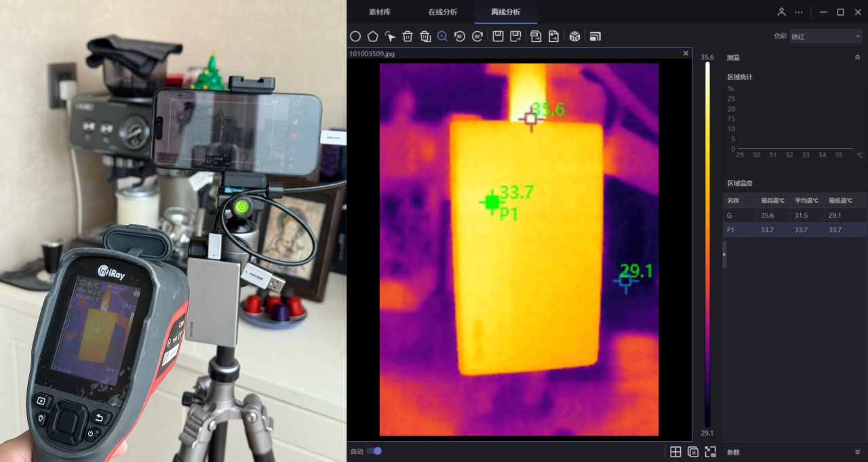Delete all measurements with stacked trash icon
Viewport: 868px width, 462px height.
pyautogui.click(x=425, y=37)
